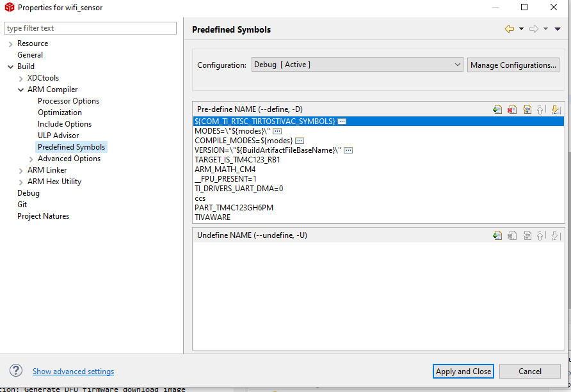Delete the selected pre-define symbol
The image size is (571, 392).
tap(512, 109)
